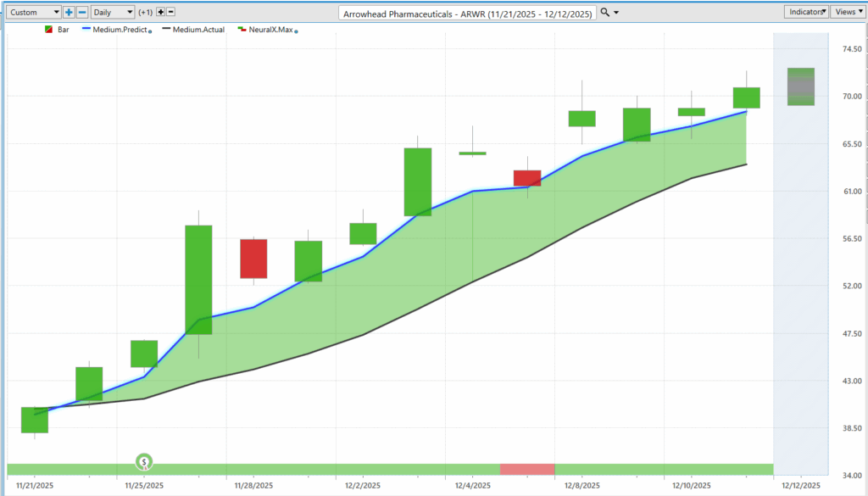Click the NeuralX.Max legend icon
The height and width of the screenshot is (496, 868).
tap(242, 30)
